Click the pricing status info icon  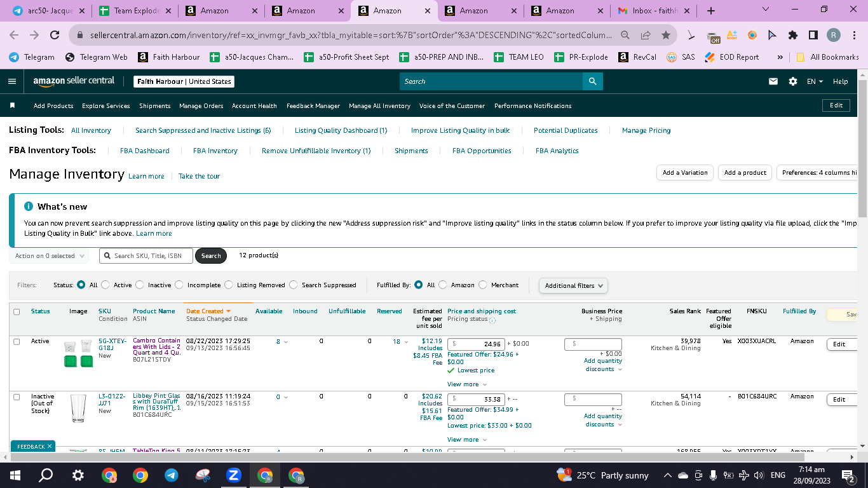492,320
